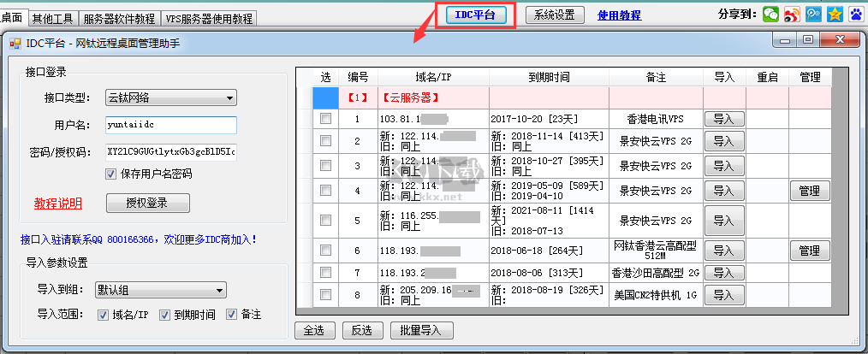868x354 pixels.
Task: Click the 反选 button
Action: [362, 331]
